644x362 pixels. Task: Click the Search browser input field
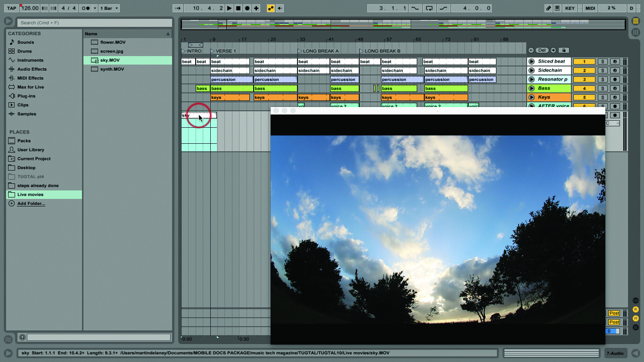tap(95, 23)
